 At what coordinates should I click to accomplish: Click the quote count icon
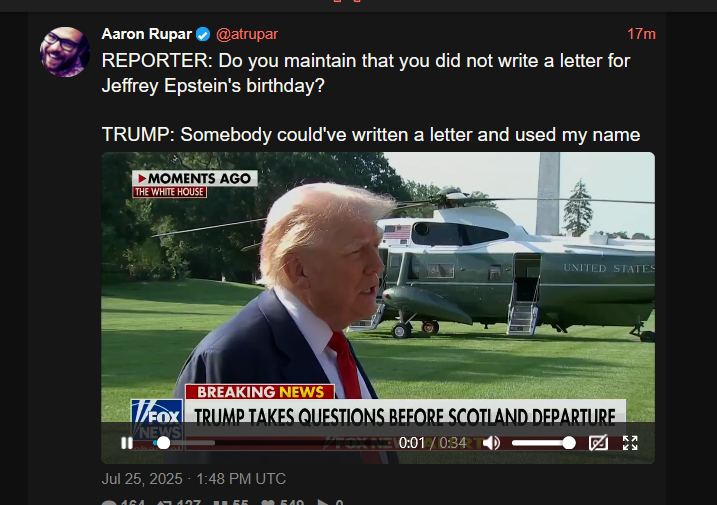(220, 502)
